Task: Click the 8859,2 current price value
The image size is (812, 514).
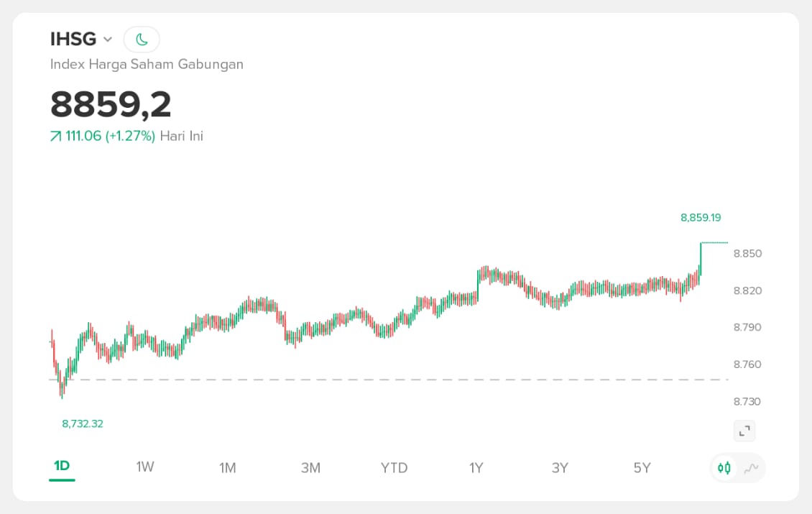Action: point(111,104)
